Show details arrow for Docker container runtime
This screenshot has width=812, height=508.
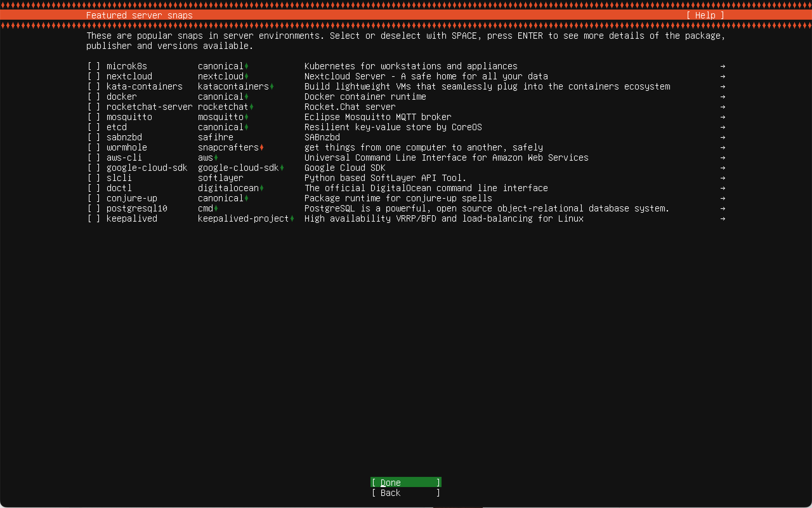[723, 97]
